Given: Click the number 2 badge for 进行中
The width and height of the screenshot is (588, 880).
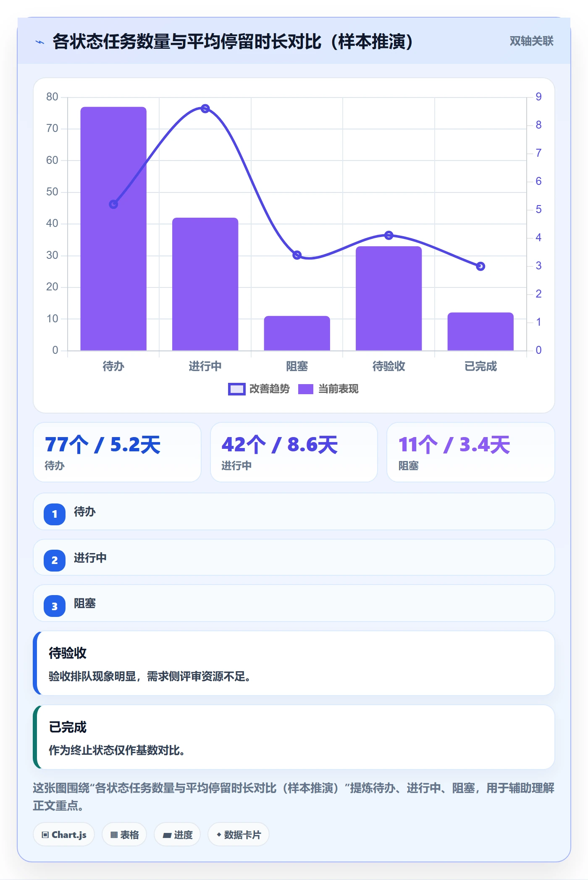Looking at the screenshot, I should pyautogui.click(x=55, y=560).
